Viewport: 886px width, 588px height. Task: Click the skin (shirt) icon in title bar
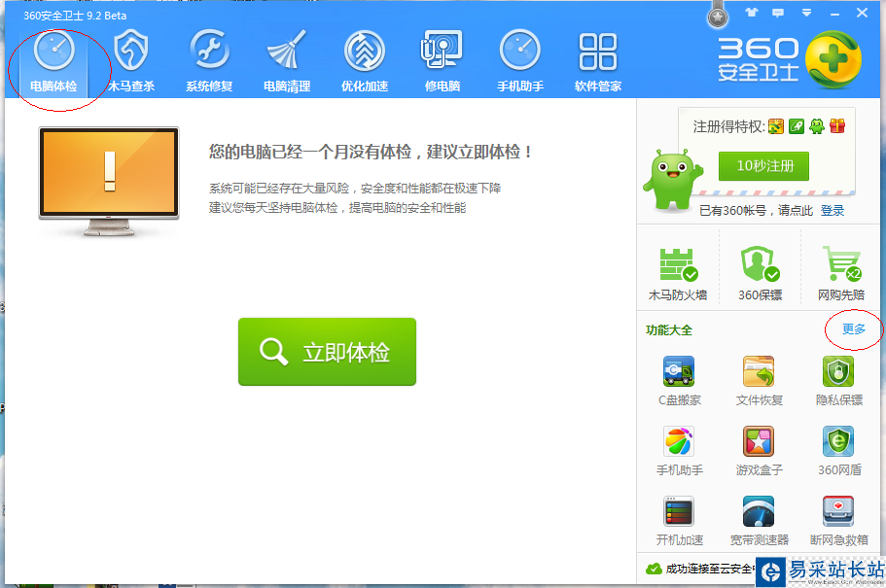751,13
